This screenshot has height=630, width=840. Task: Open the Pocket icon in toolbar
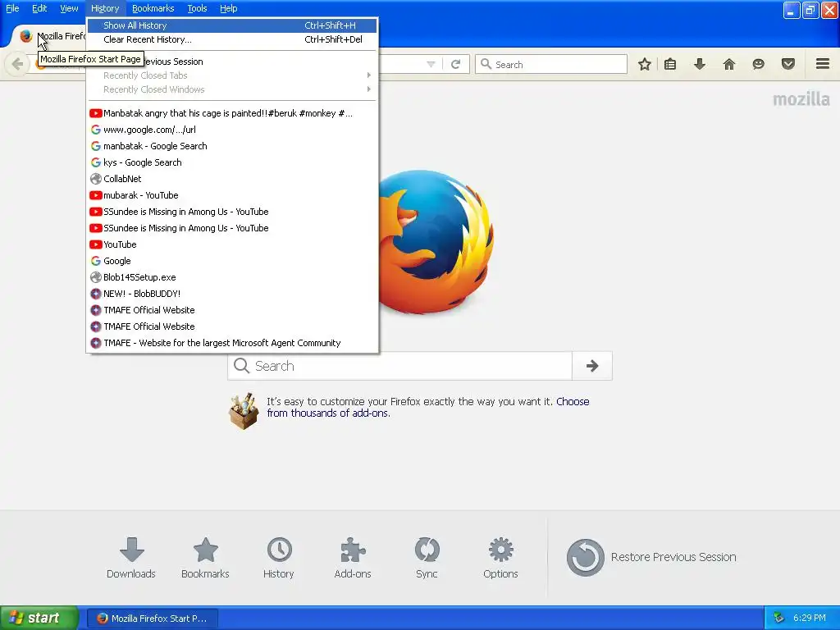(788, 64)
